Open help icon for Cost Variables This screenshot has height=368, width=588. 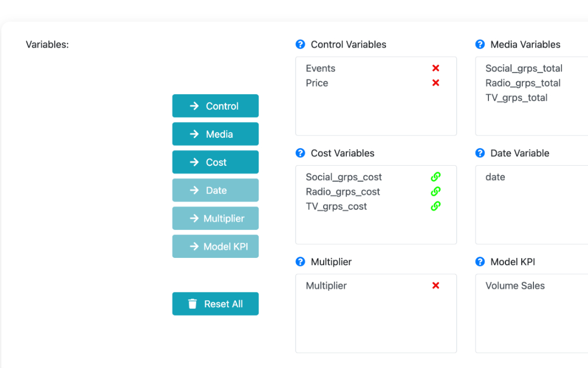pos(300,153)
